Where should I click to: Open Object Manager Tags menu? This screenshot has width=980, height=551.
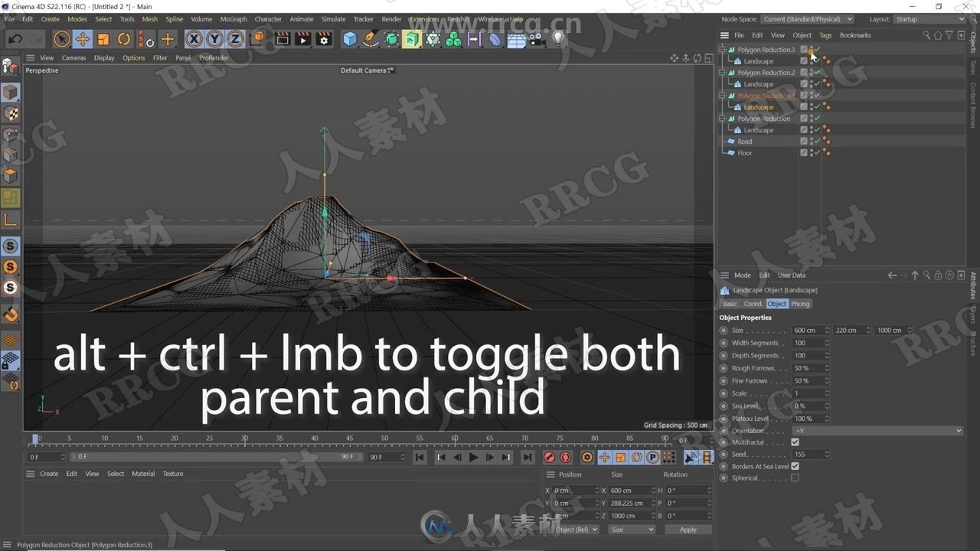pos(825,35)
